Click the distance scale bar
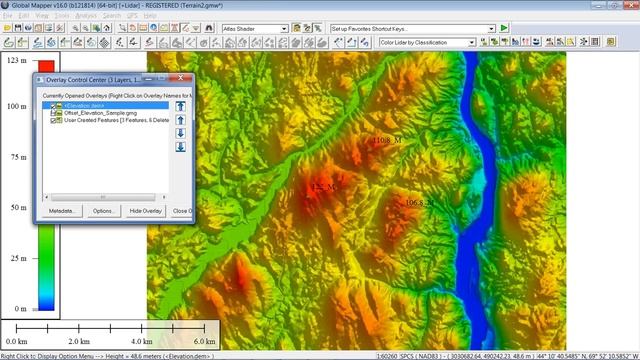Image resolution: width=640 pixels, height=360 pixels. (110, 335)
